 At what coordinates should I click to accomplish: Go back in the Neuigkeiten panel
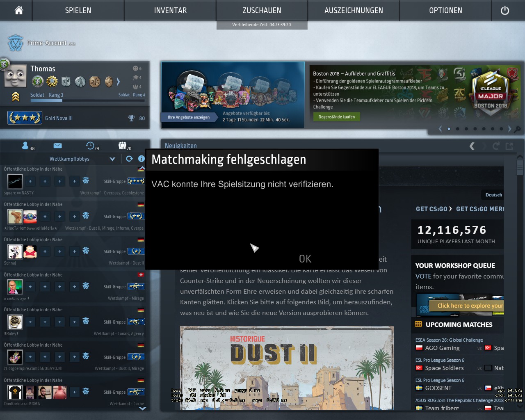472,146
